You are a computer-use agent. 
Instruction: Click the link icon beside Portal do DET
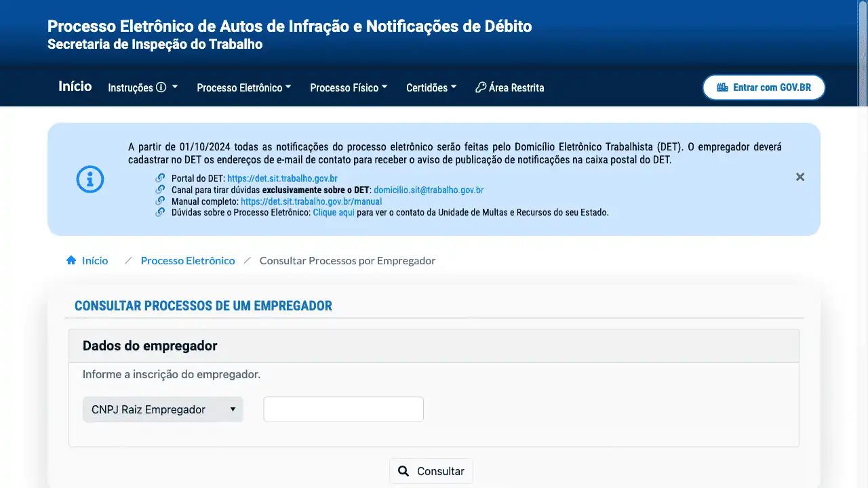tap(160, 178)
